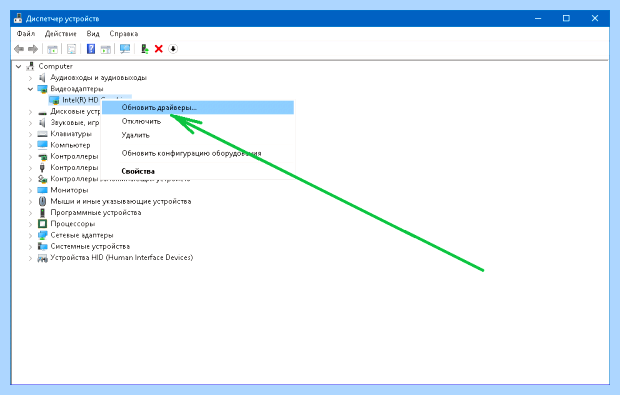Select the Intel(R) HD adapter icon
This screenshot has width=620, height=395.
click(54, 100)
